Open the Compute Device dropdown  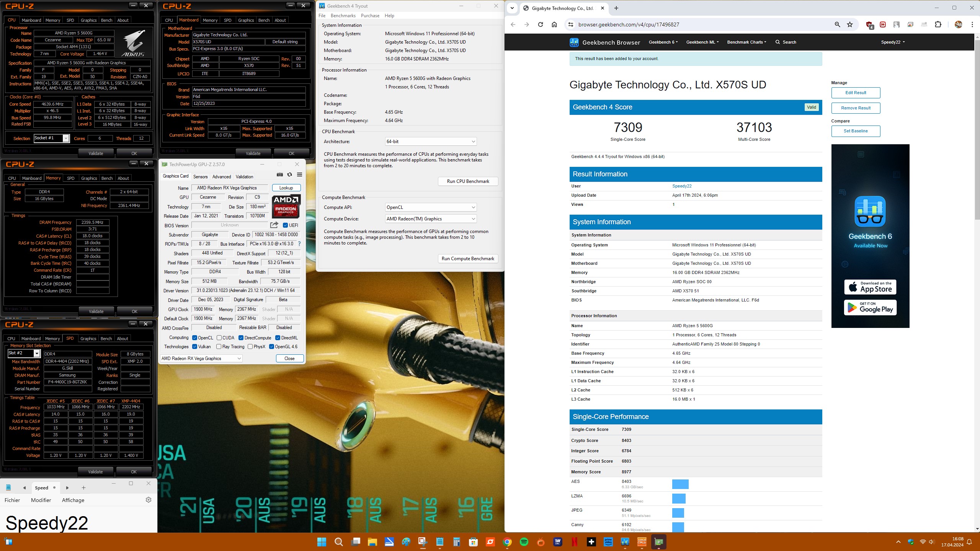tap(431, 219)
